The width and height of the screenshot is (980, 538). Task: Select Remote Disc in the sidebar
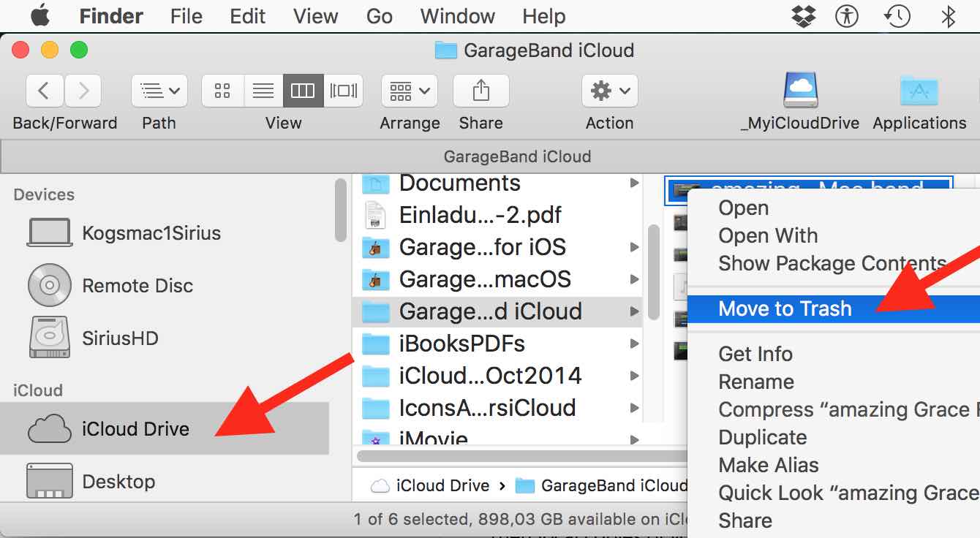click(110, 285)
